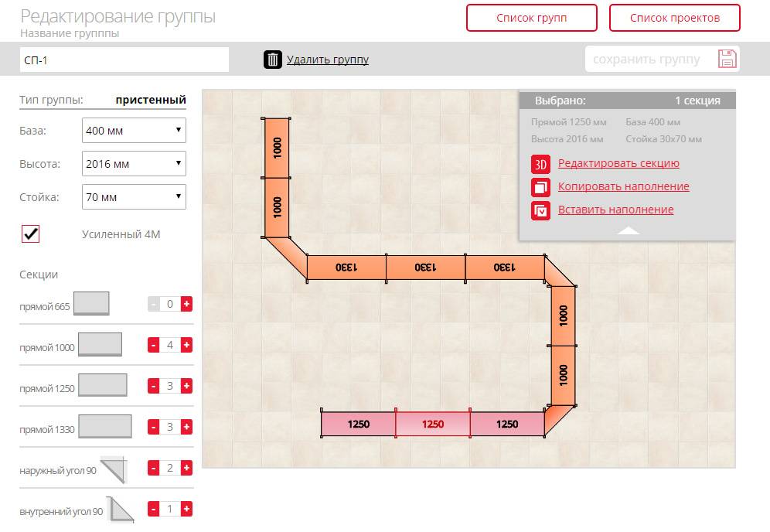
Task: Click the 3D edit section icon
Action: 540,164
